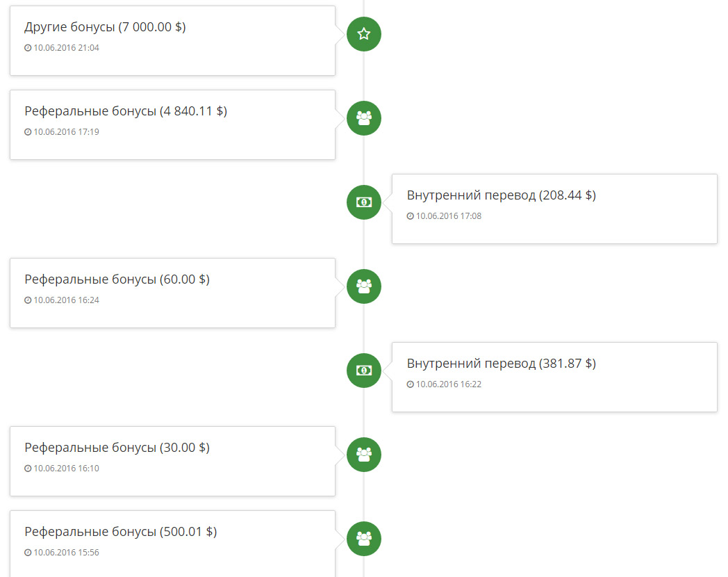Click the timestamp 10.06.2016 15:56
Viewport: 728px width, 577px height.
[66, 553]
